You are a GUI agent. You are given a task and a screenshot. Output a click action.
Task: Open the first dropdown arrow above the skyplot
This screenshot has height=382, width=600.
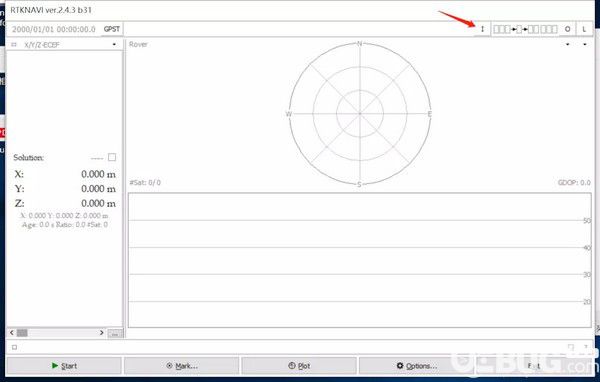pos(567,44)
